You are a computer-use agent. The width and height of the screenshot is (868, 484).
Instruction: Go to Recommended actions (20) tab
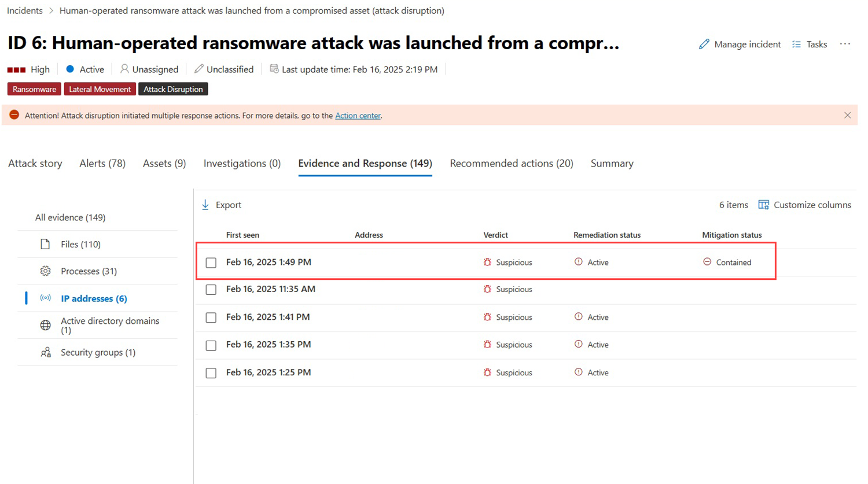click(512, 164)
